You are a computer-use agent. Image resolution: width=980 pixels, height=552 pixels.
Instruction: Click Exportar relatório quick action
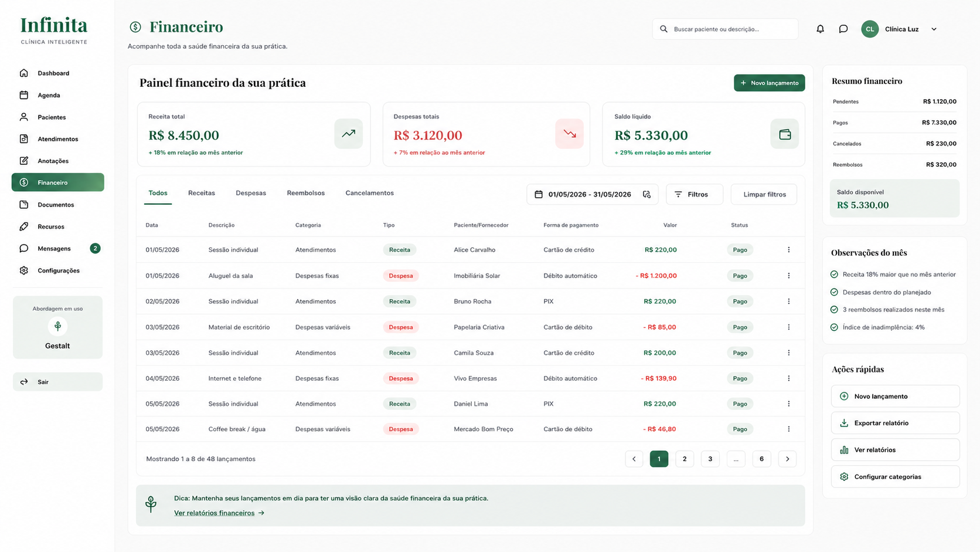coord(895,423)
